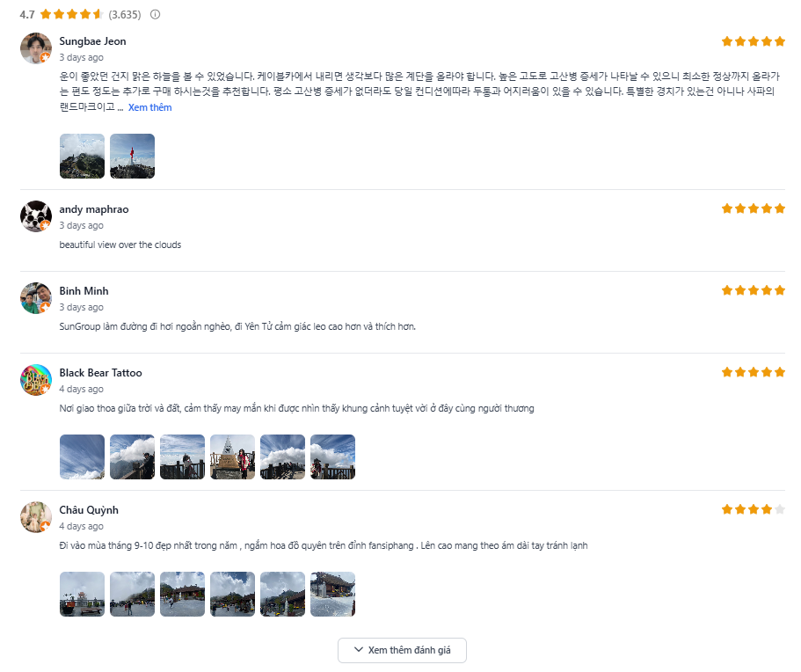Screen dimensions: 801x672
Task: Click Bình Minh's profile picture
Action: tap(36, 298)
